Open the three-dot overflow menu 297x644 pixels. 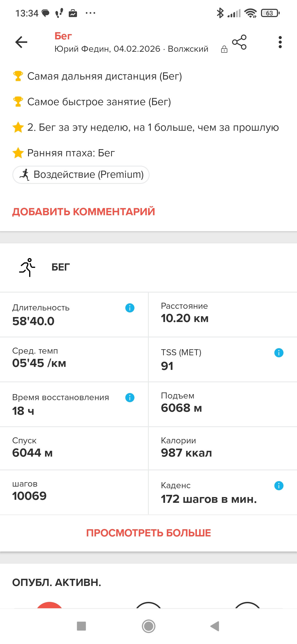pos(280,42)
